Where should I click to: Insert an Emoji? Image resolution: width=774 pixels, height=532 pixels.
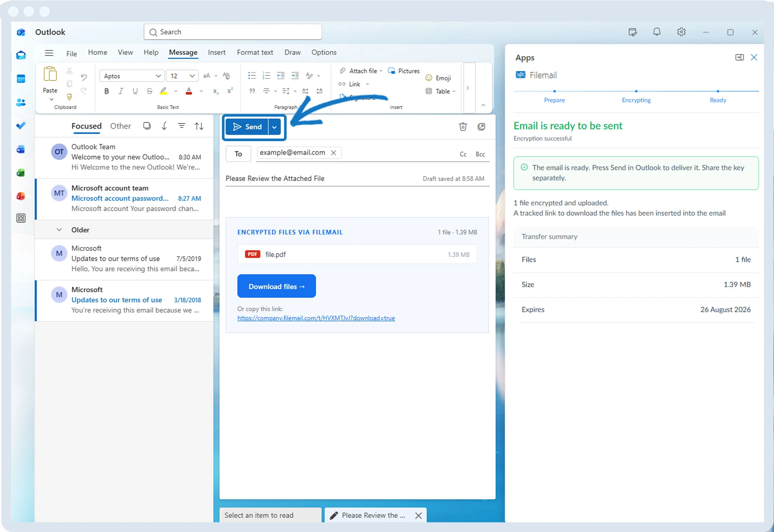438,78
